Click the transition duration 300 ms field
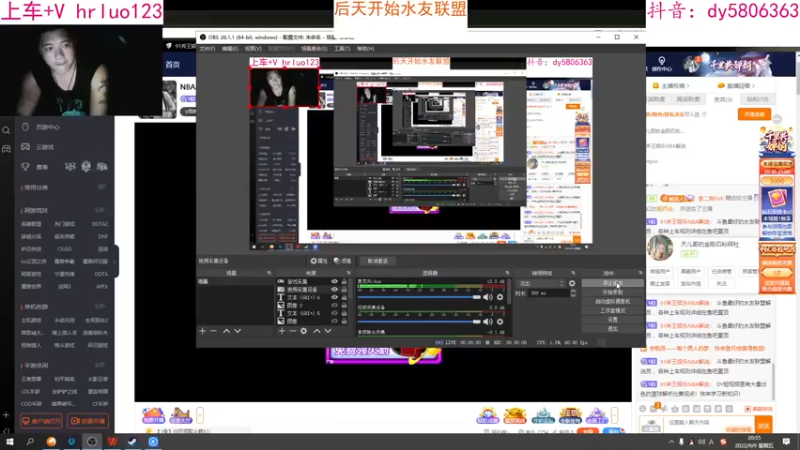Image resolution: width=800 pixels, height=450 pixels. click(549, 293)
